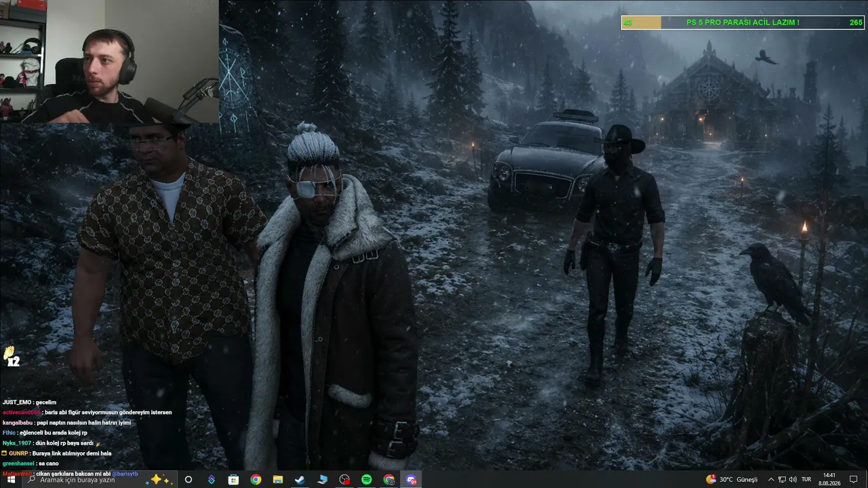Click the goal target value 265

[856, 22]
